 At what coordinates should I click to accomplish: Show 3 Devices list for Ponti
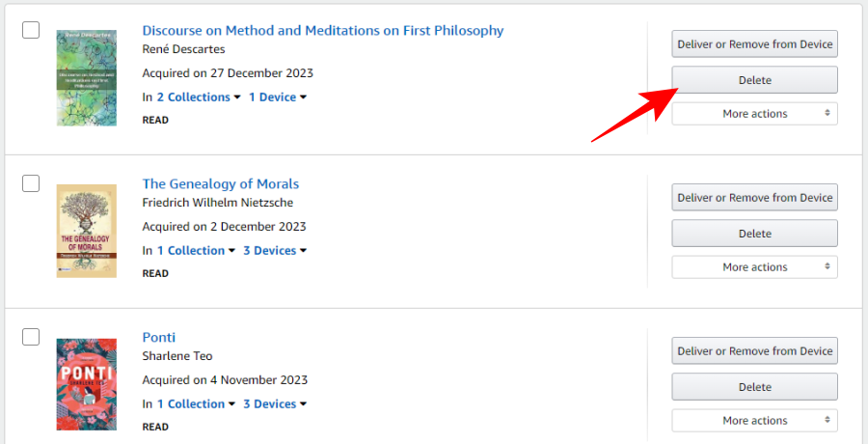274,404
